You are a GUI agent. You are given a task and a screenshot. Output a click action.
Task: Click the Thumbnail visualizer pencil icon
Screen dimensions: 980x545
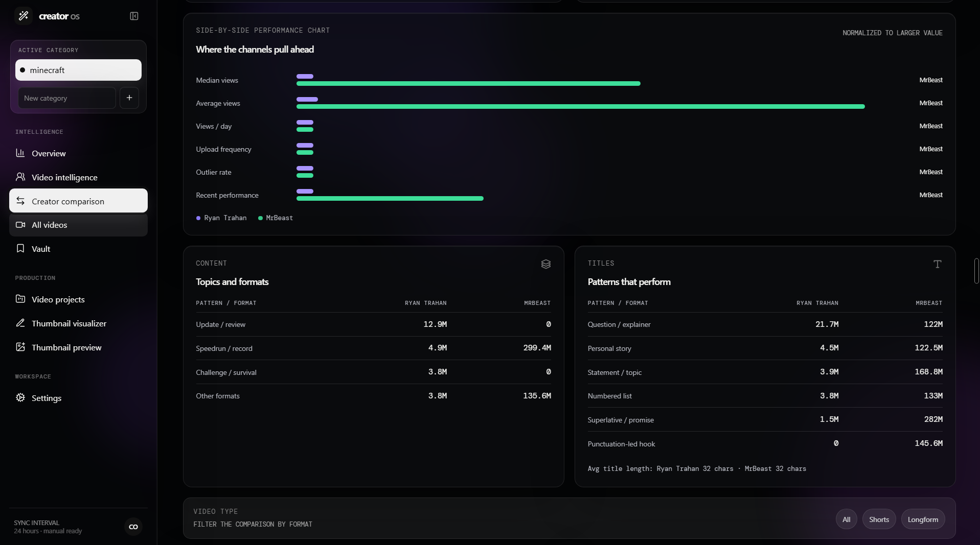[x=20, y=323]
